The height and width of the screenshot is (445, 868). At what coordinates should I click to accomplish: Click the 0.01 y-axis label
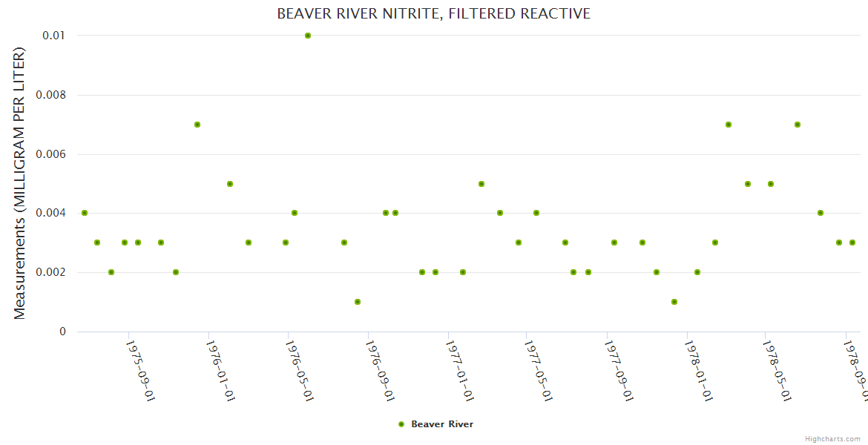(x=53, y=36)
